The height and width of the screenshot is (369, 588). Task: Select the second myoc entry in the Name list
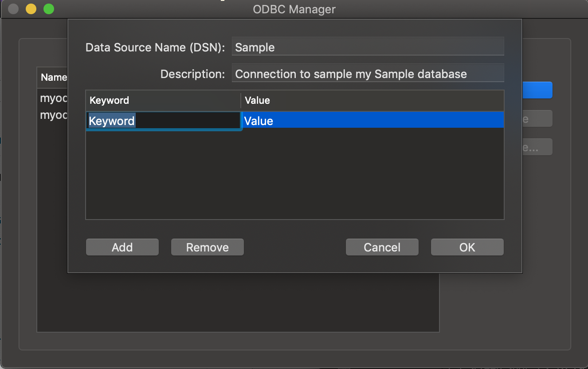52,115
